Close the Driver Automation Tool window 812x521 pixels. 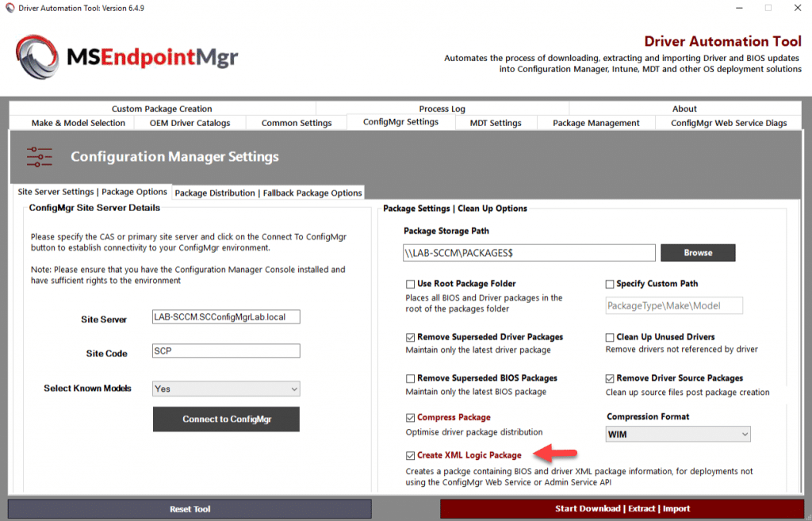798,8
